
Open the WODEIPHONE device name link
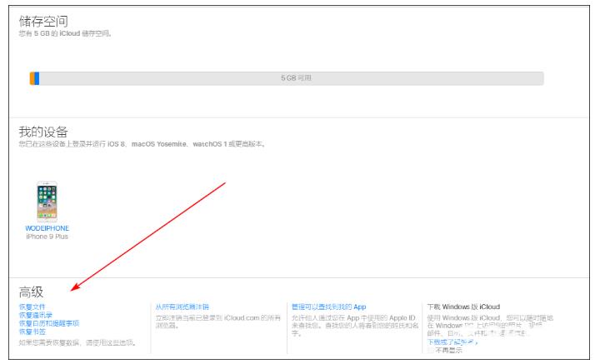[47, 228]
